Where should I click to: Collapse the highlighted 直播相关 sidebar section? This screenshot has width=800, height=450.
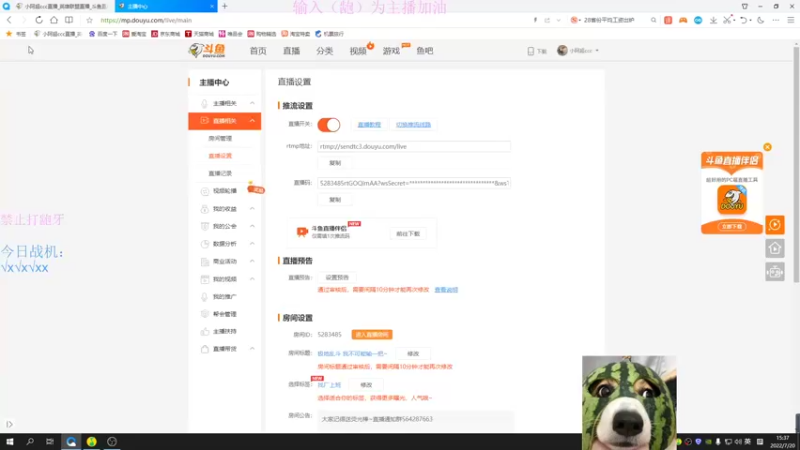point(252,121)
